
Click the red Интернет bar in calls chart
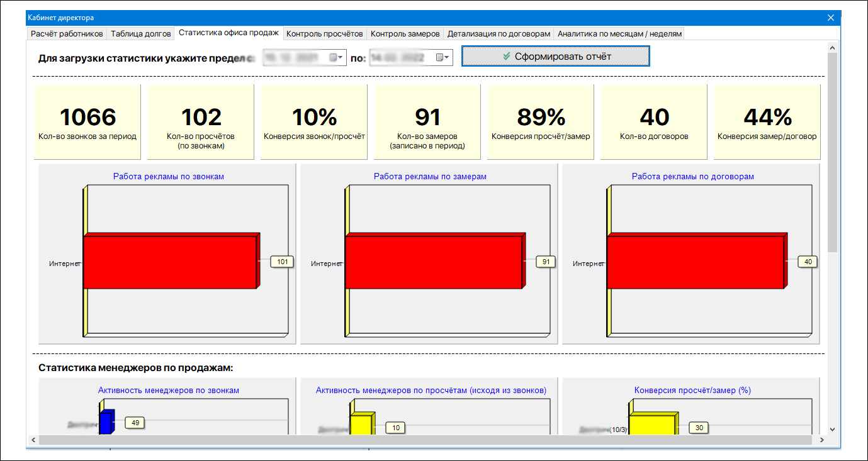pyautogui.click(x=170, y=262)
